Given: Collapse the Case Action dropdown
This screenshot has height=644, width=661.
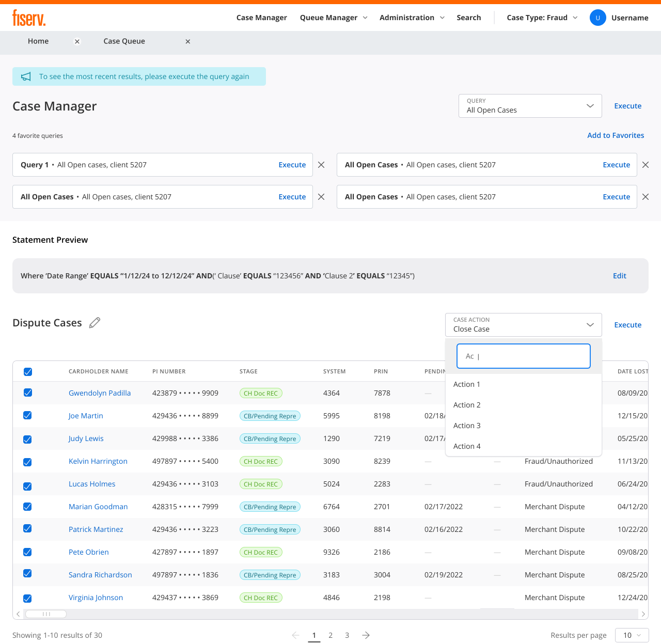Looking at the screenshot, I should click(x=524, y=325).
